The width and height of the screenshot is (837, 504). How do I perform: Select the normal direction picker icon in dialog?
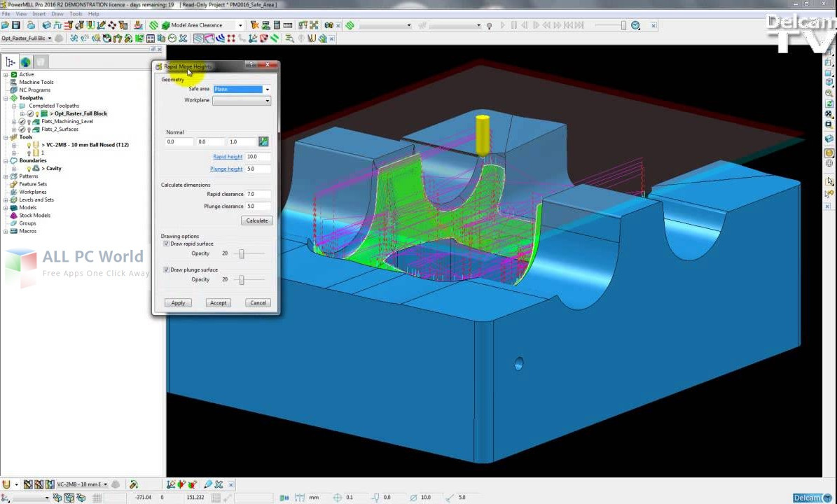pos(263,141)
